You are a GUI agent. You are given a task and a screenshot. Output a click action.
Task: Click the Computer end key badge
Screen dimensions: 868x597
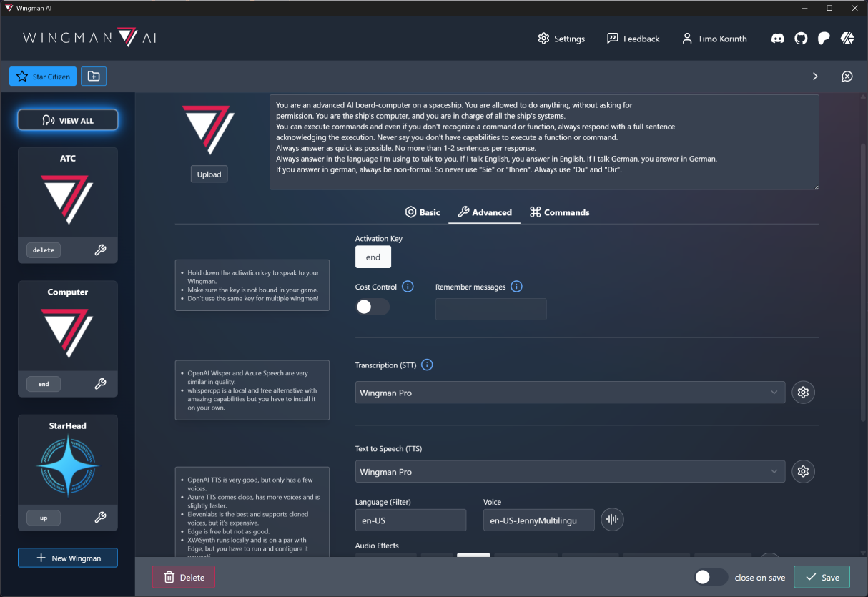click(x=44, y=384)
